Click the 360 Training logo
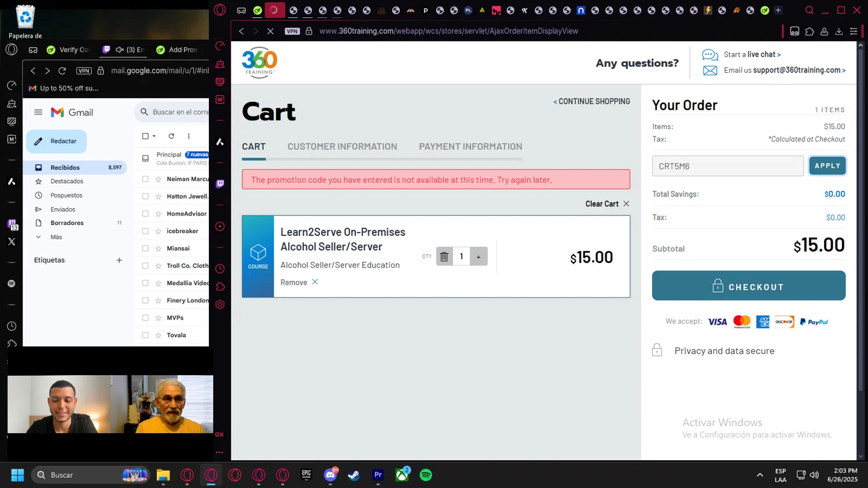The height and width of the screenshot is (488, 868). coord(259,62)
